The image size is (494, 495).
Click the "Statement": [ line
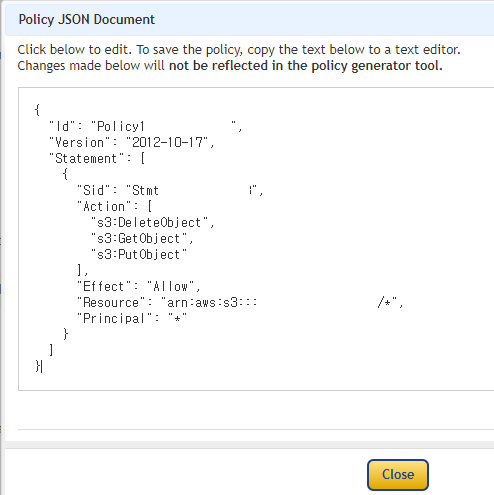coord(97,159)
